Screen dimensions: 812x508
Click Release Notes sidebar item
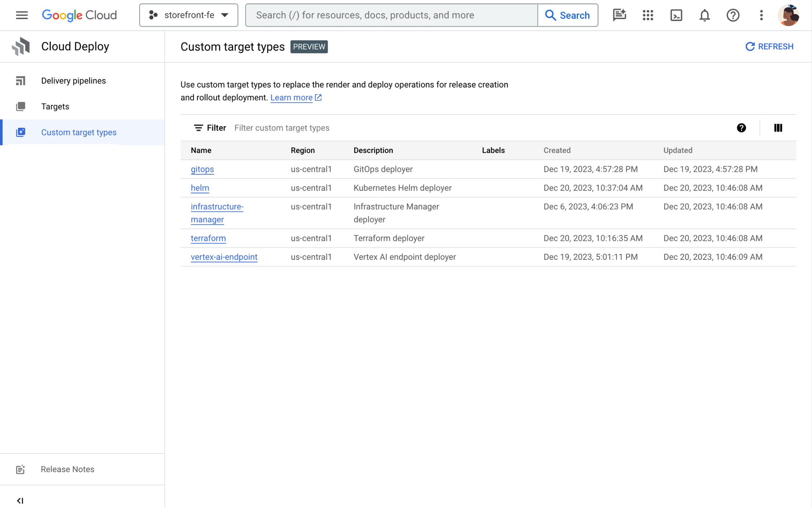[x=67, y=469]
